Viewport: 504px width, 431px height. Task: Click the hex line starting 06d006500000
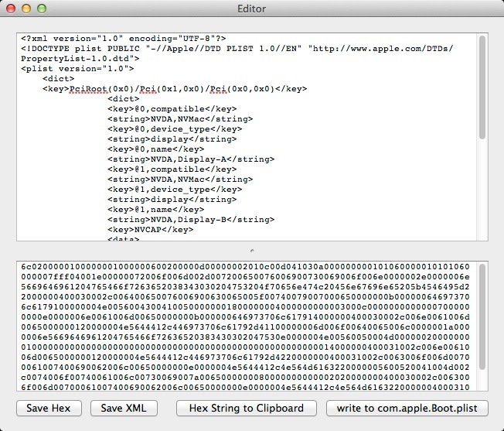tap(245, 357)
